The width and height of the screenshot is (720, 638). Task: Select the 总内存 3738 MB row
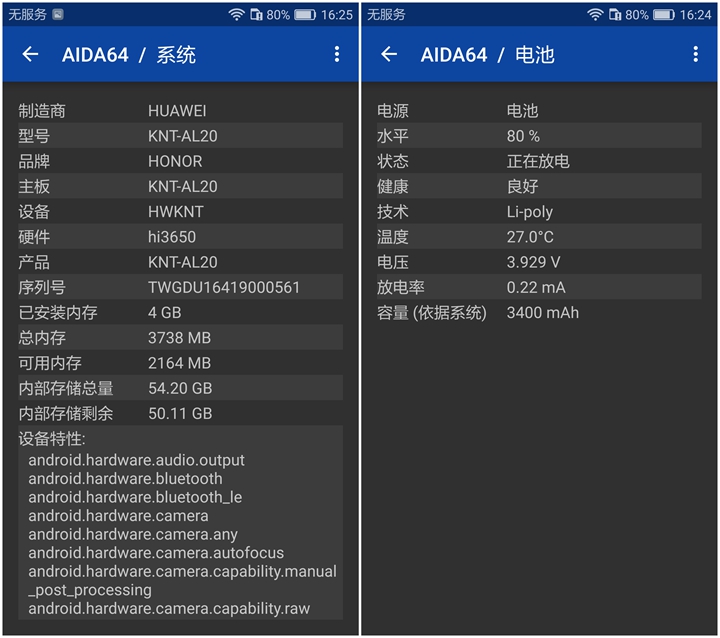(x=180, y=338)
